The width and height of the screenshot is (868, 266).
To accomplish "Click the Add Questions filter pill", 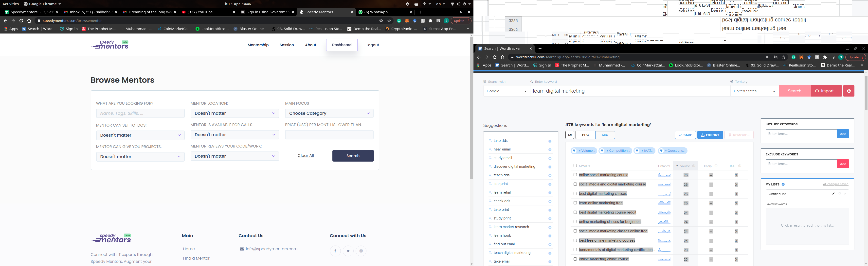I will point(672,151).
